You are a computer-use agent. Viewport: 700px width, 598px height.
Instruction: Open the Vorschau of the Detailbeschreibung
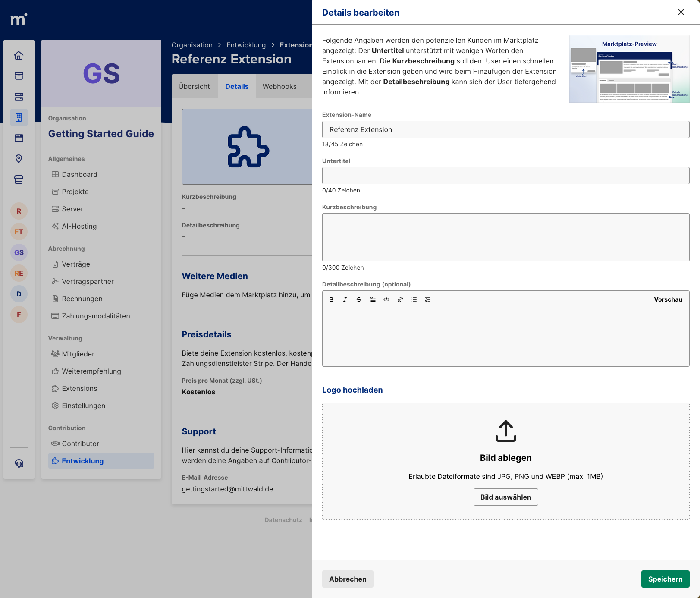click(x=668, y=299)
